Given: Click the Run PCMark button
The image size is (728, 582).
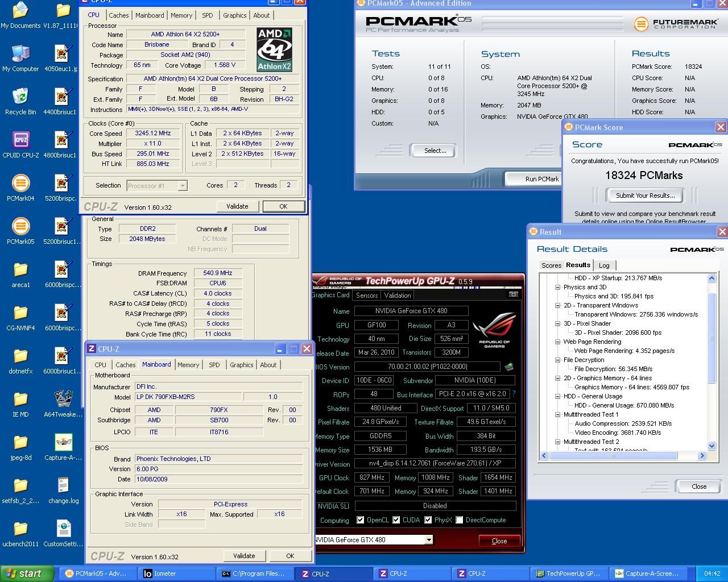Looking at the screenshot, I should [x=533, y=179].
